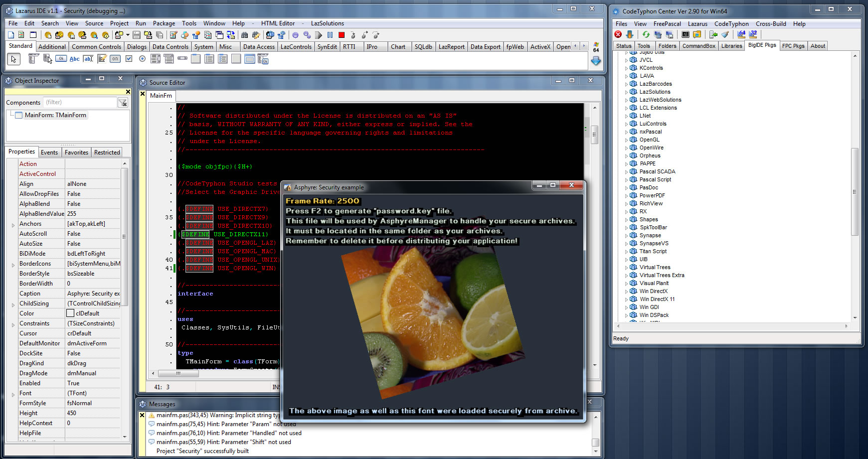The image size is (868, 459).
Task: Select the implicit string Warning message line
Action: click(x=218, y=415)
